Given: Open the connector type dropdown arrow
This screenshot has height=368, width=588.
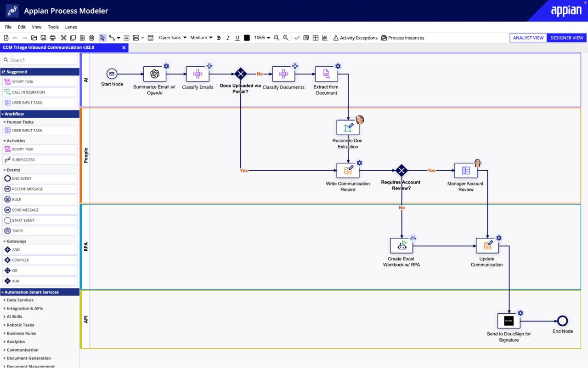Looking at the screenshot, I should 119,38.
